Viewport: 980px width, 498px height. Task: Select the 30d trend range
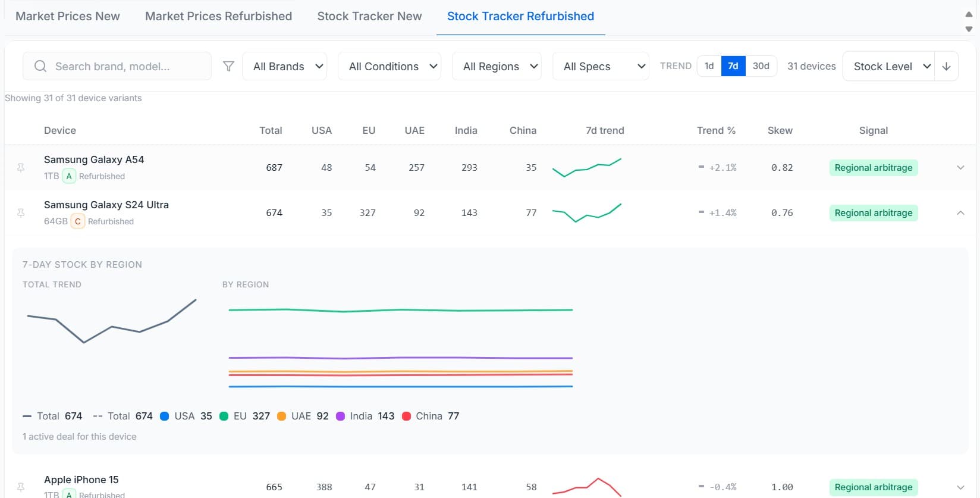tap(761, 66)
